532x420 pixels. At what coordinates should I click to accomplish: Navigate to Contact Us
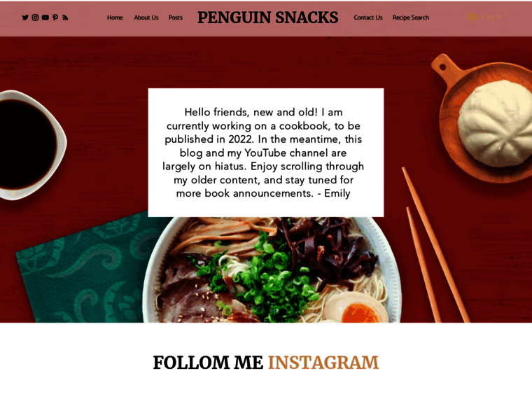click(x=367, y=17)
